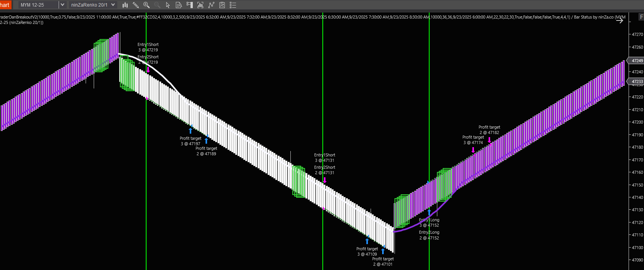This screenshot has width=644, height=270.
Task: Click the zoom out magnifier
Action: coord(157,5)
